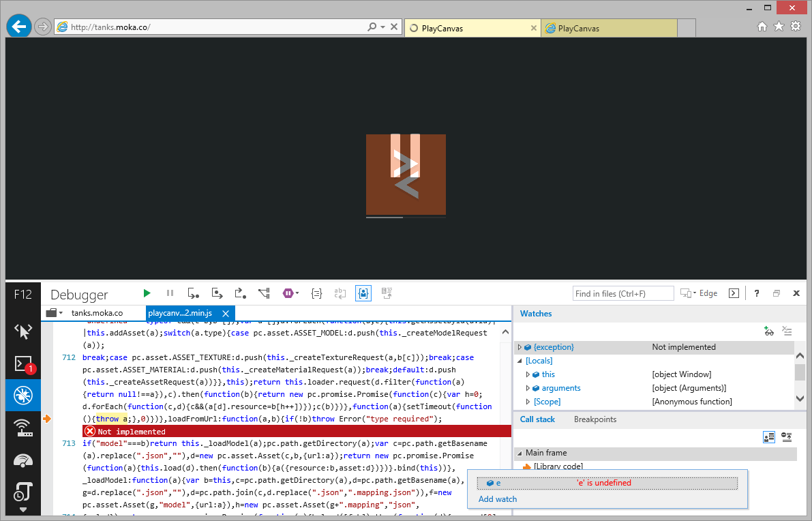
Task: Open Console tool with error badge
Action: (22, 364)
